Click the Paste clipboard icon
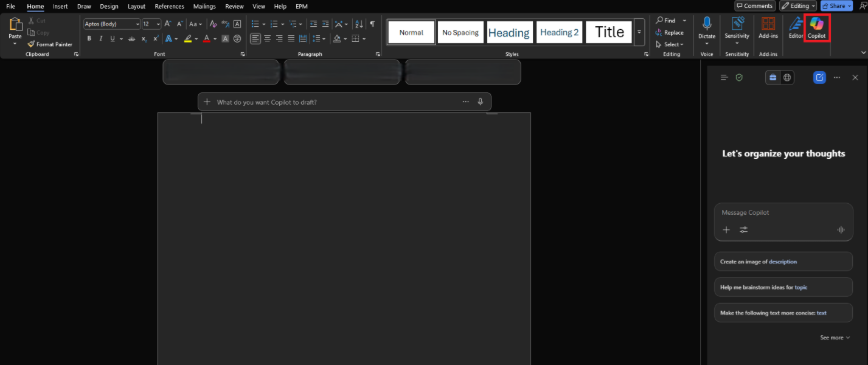Image resolution: width=868 pixels, height=365 pixels. (x=15, y=24)
